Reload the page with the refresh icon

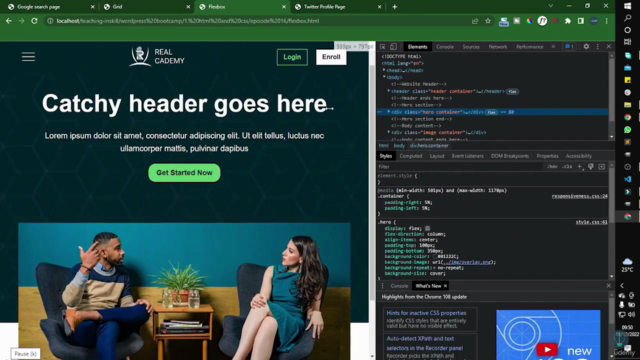(34, 21)
